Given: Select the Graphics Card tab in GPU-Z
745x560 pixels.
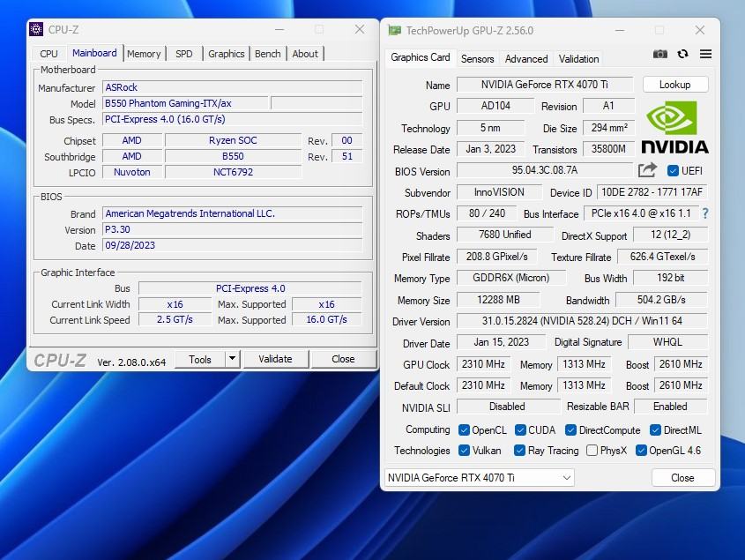Looking at the screenshot, I should [420, 57].
